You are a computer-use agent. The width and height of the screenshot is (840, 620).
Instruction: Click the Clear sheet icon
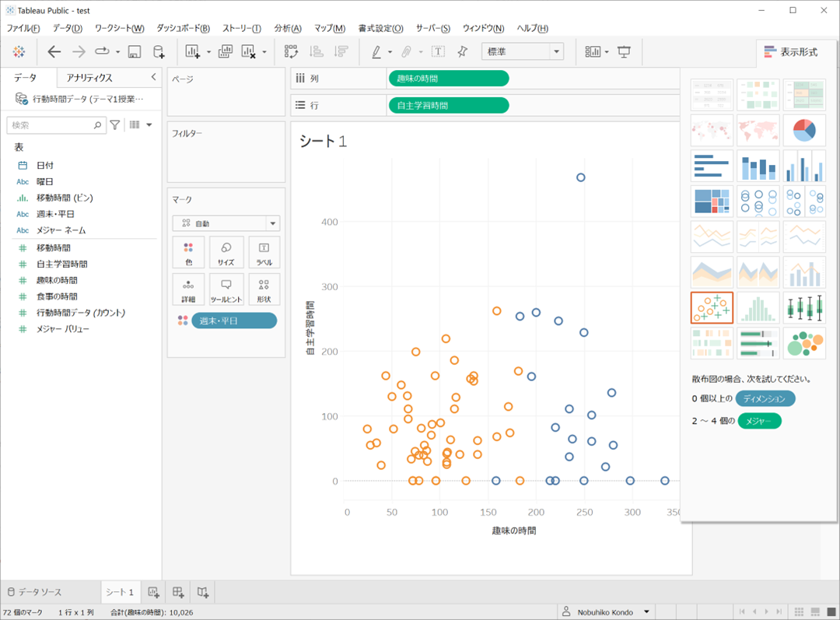(x=249, y=51)
